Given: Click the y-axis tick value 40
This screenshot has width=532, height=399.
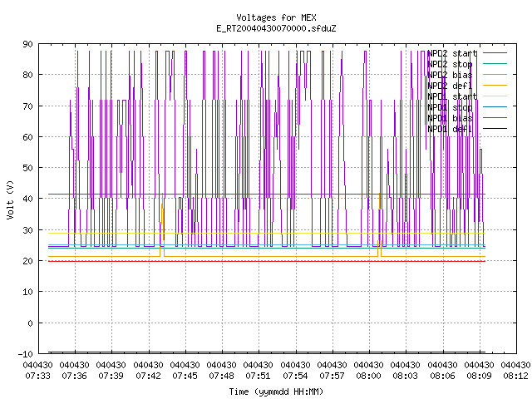Looking at the screenshot, I should 27,199.
